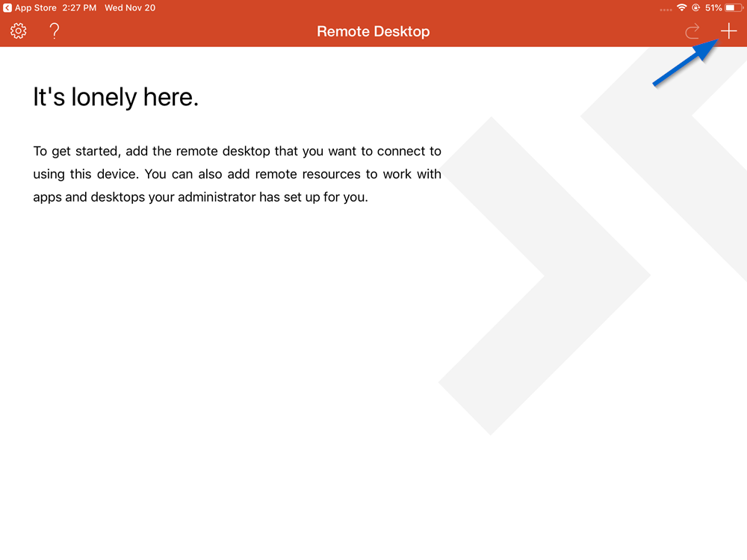The width and height of the screenshot is (747, 560).
Task: Go back to App Store
Action: [x=30, y=7]
